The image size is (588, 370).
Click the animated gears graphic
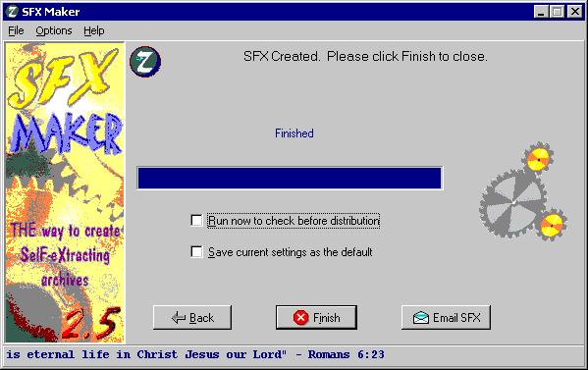(x=523, y=191)
